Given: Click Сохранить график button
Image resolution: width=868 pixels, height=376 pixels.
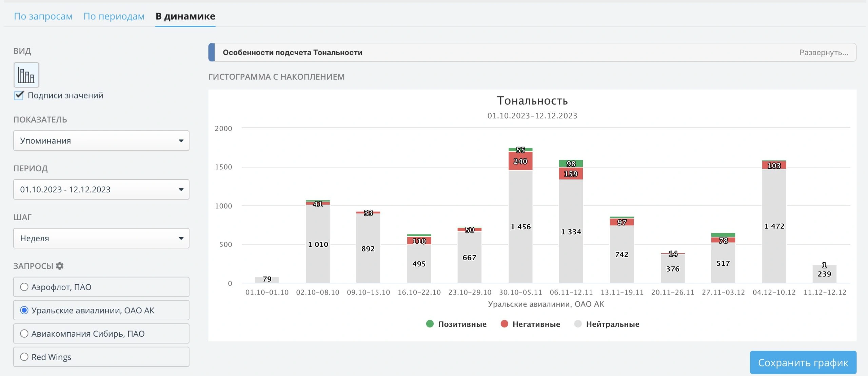Looking at the screenshot, I should click(x=803, y=362).
